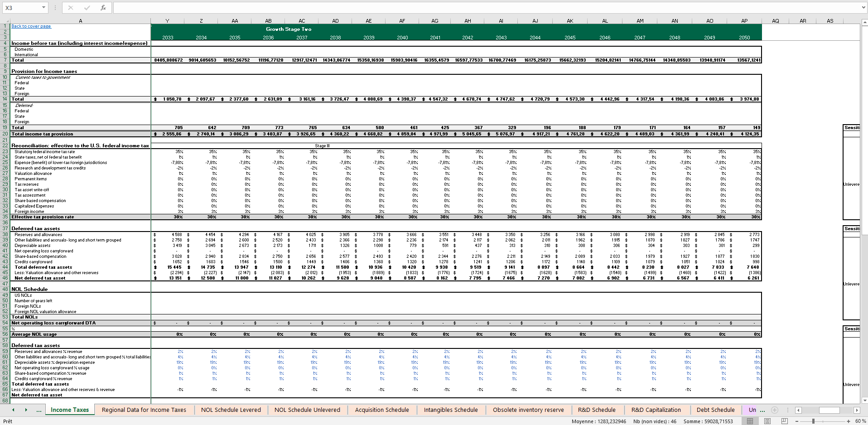Click the Insert Function fx icon
The width and height of the screenshot is (868, 425).
pos(103,8)
